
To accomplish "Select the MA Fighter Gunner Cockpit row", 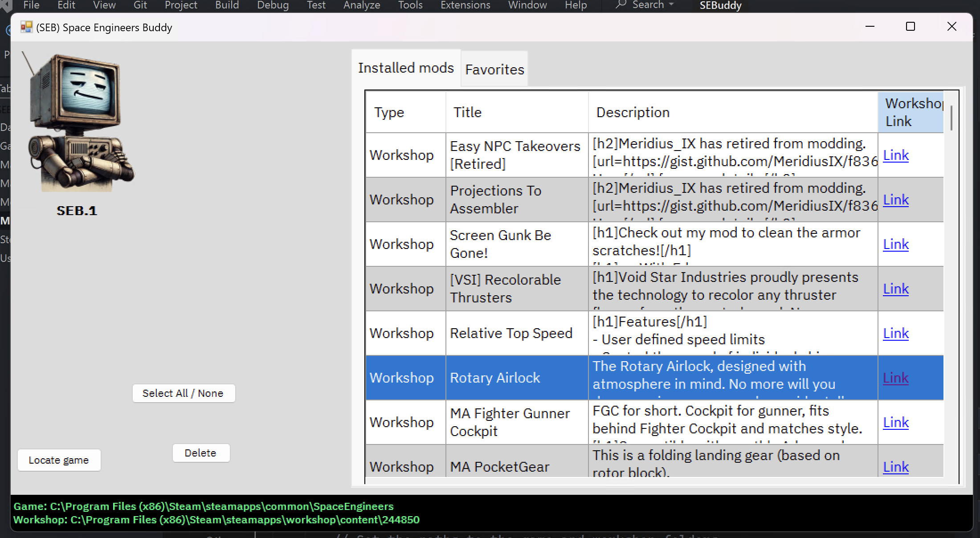I will 510,422.
